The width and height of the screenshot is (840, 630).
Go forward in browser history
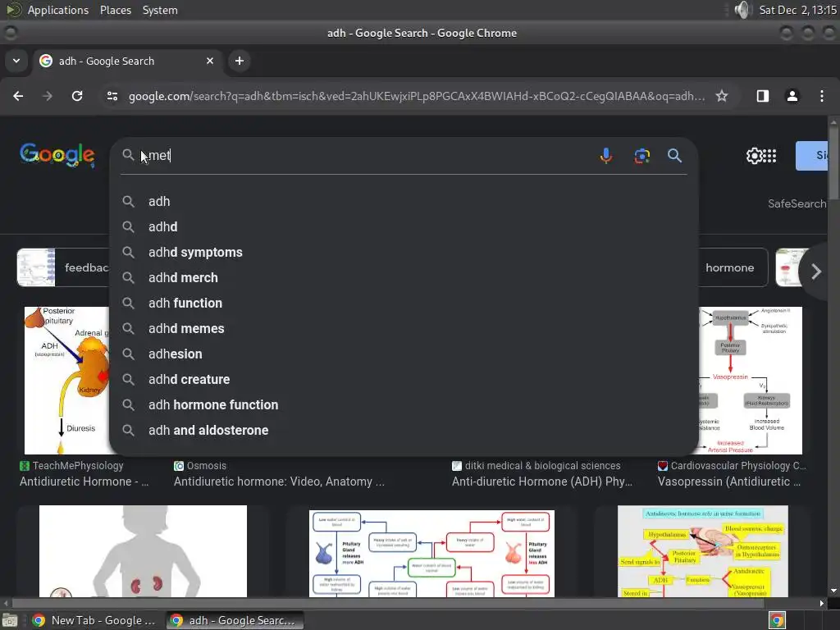(x=48, y=96)
